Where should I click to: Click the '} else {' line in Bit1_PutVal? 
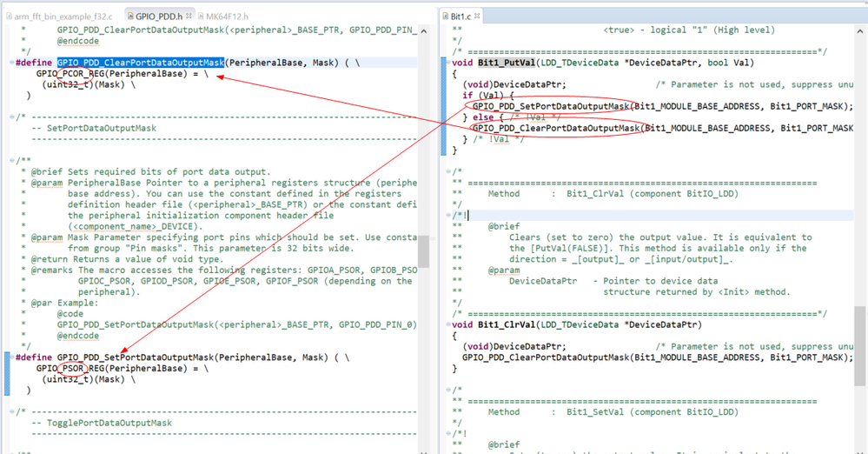pos(483,117)
